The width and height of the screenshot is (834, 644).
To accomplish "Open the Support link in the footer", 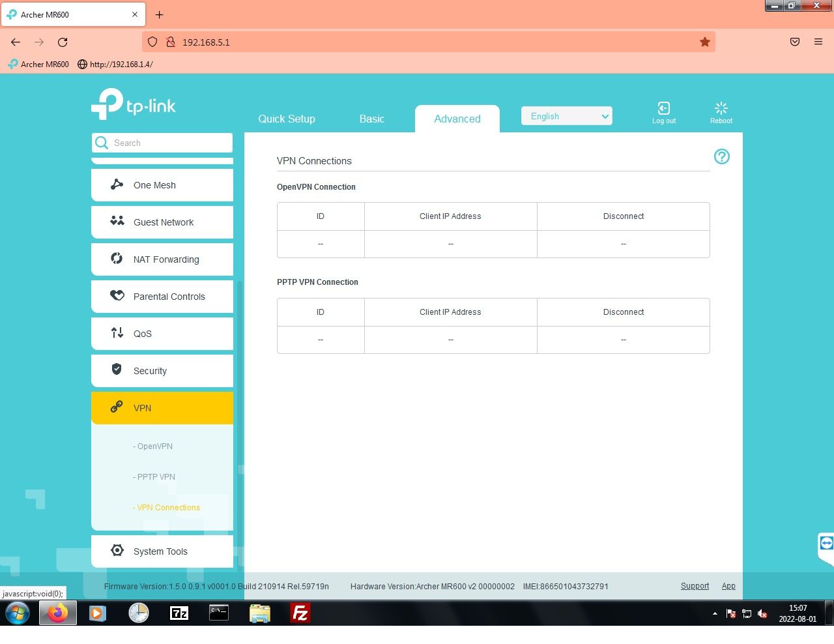I will (695, 585).
